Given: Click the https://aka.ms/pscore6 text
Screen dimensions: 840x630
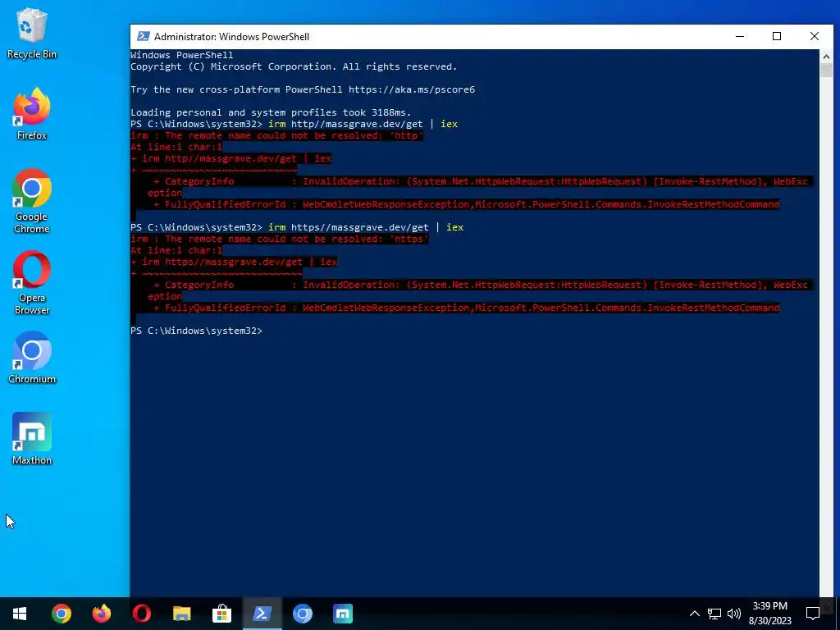Looking at the screenshot, I should pyautogui.click(x=412, y=89).
